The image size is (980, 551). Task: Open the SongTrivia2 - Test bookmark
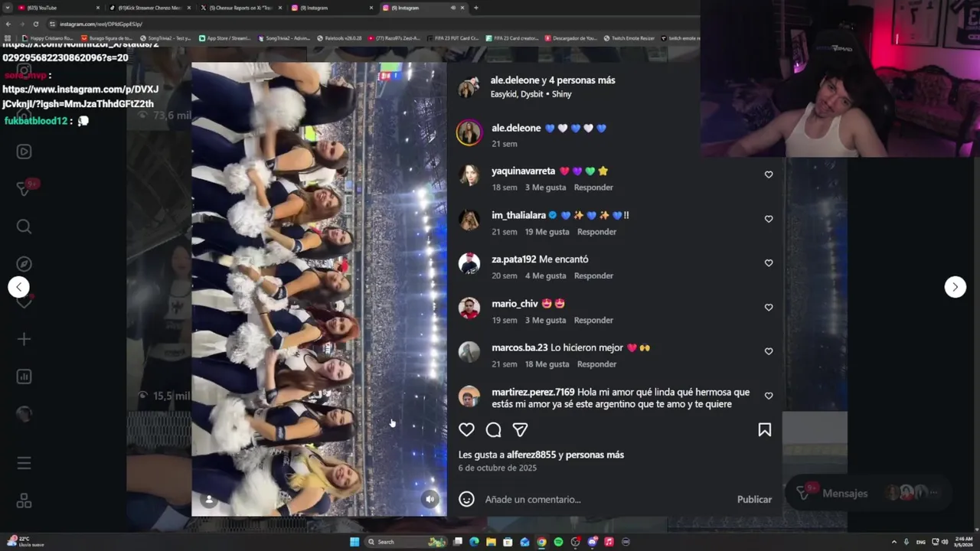tap(165, 37)
